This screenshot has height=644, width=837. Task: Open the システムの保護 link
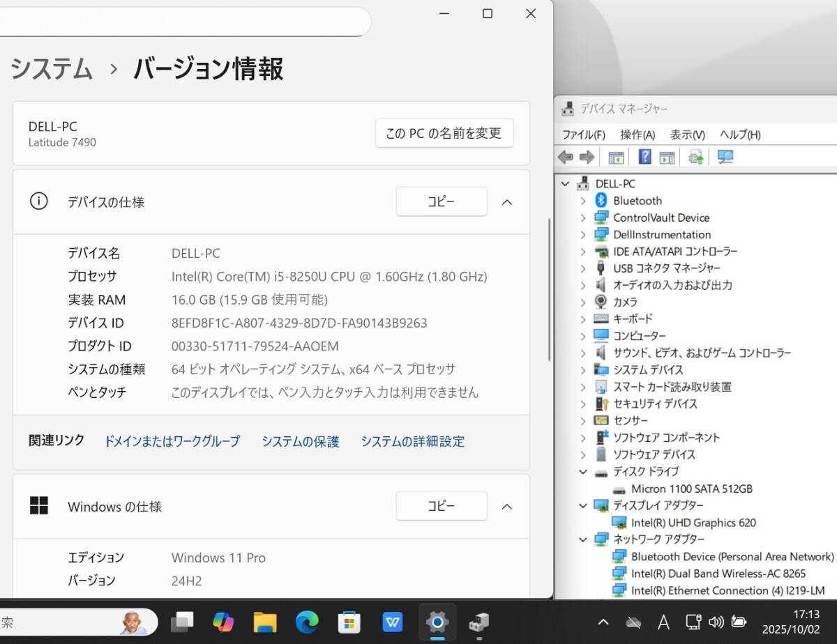[x=300, y=441]
